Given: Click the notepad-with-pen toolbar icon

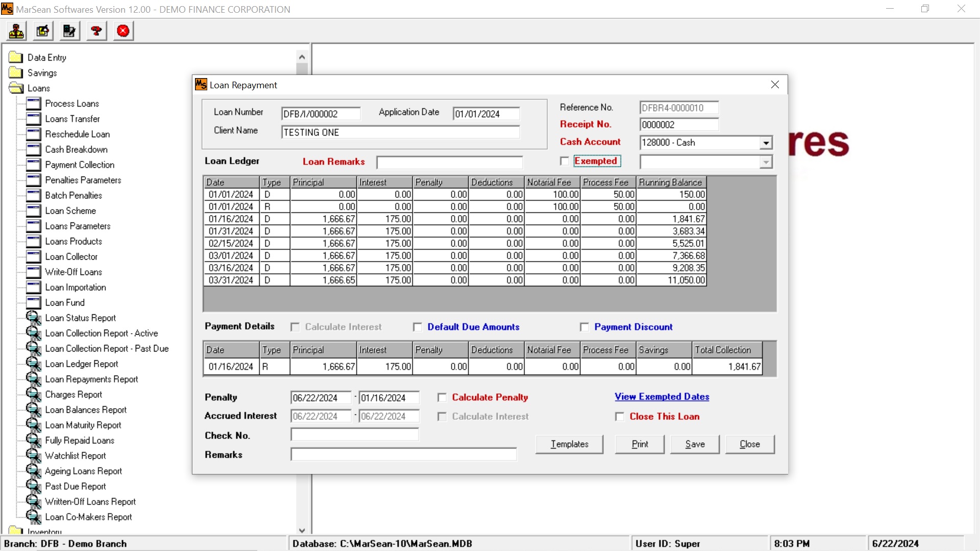Looking at the screenshot, I should 43,31.
